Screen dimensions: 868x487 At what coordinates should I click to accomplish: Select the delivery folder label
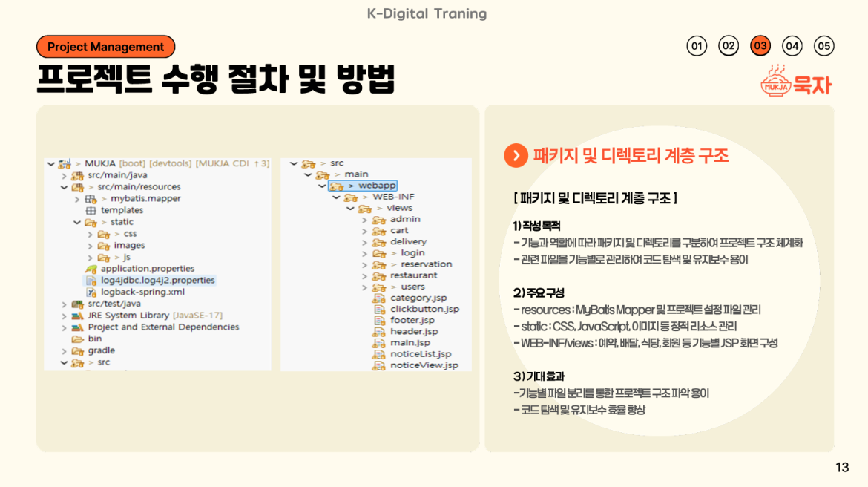click(x=409, y=241)
